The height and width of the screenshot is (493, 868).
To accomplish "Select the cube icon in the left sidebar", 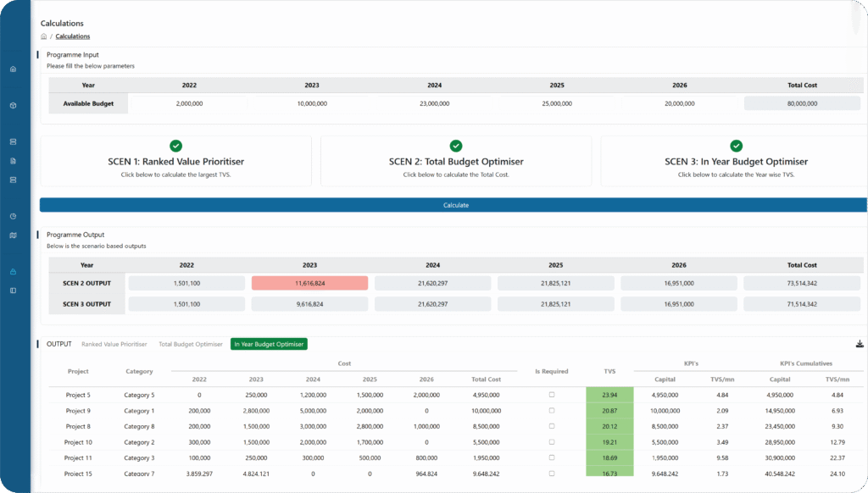I will (13, 106).
